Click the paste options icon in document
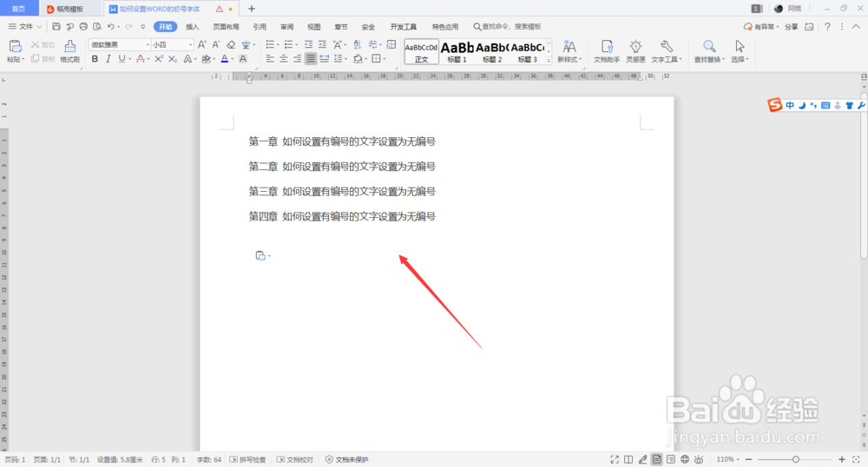The width and height of the screenshot is (868, 467). pos(260,255)
